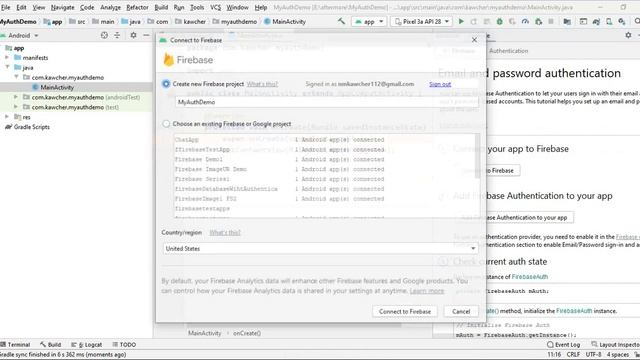Screen dimensions: 640x360
Task: Click Run with coverage icon
Action: (512, 21)
